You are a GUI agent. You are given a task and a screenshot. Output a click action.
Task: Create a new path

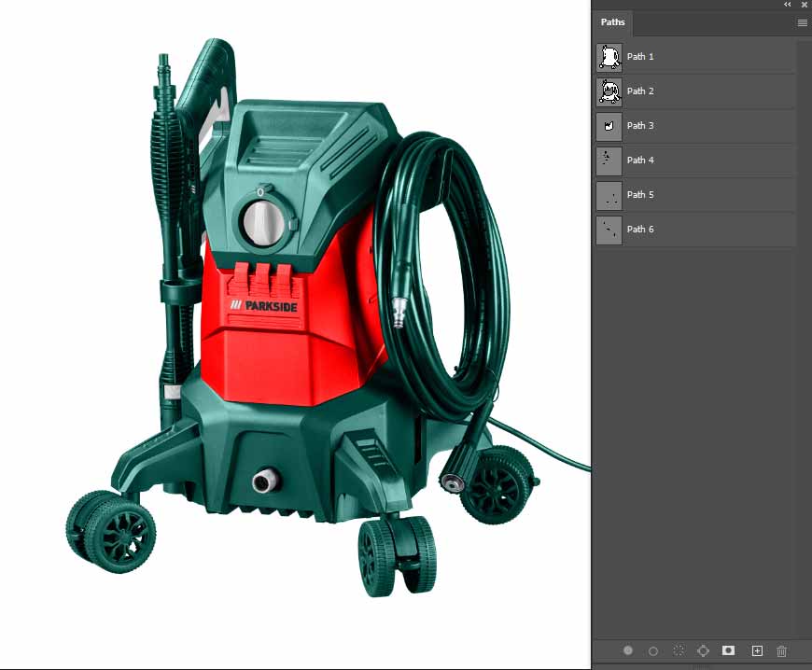(757, 650)
